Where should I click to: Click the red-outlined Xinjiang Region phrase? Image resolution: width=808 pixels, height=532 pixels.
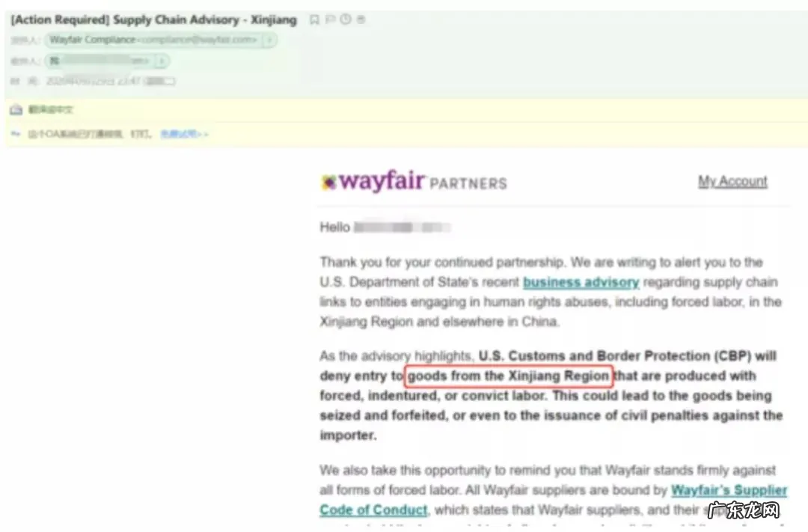[x=509, y=376]
